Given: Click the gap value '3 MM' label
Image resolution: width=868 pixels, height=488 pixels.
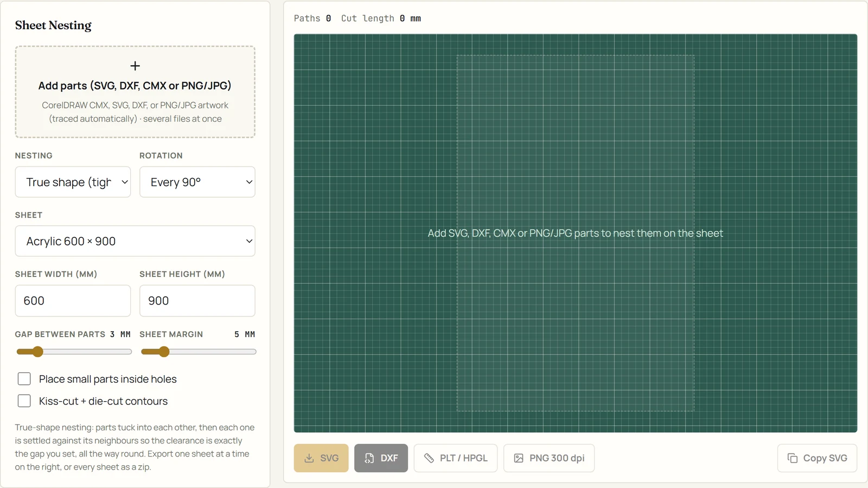Looking at the screenshot, I should click(x=120, y=334).
